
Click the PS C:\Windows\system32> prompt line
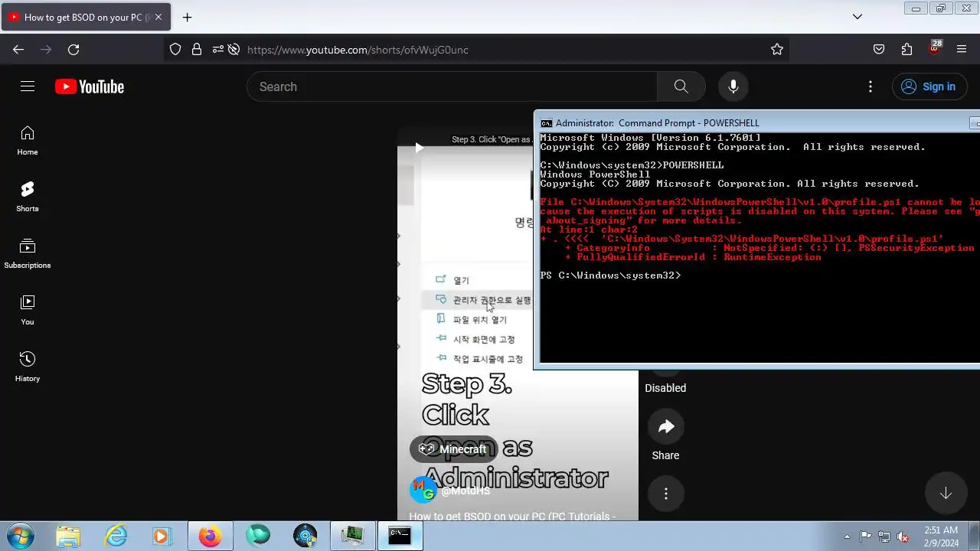point(610,275)
